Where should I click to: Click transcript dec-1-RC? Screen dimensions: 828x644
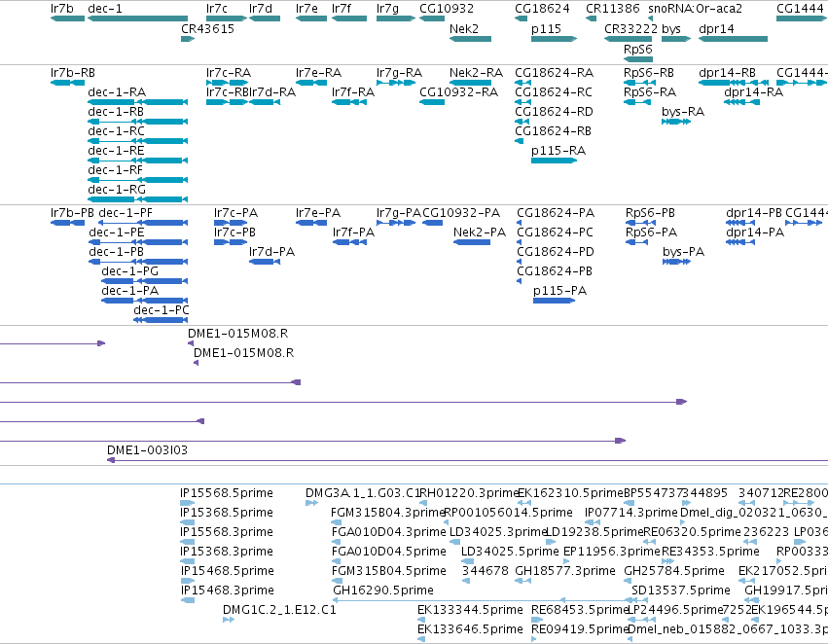137,141
